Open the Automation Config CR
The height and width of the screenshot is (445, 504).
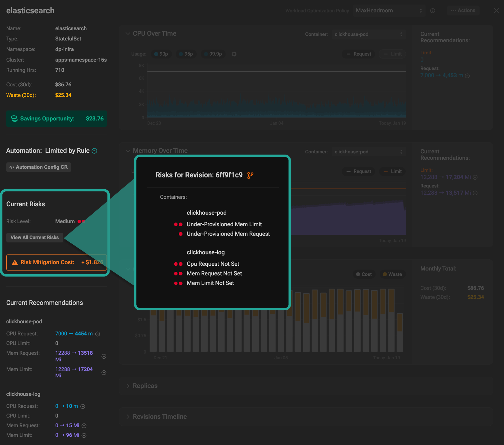coord(39,167)
